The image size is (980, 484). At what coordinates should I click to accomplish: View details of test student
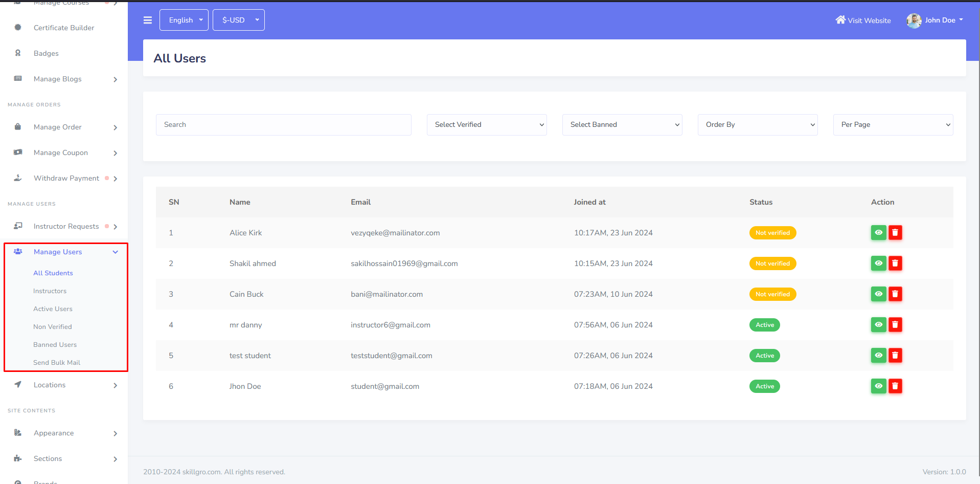(878, 356)
